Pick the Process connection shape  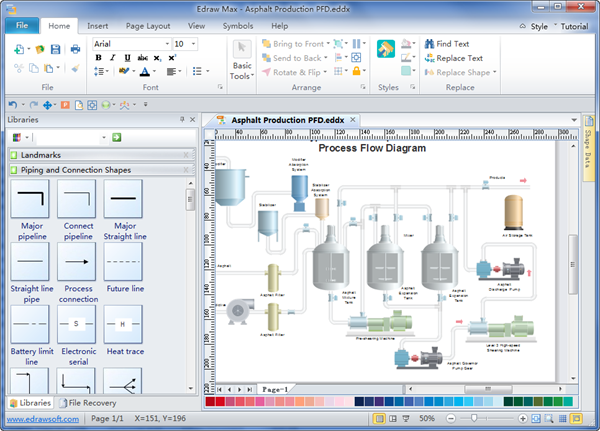(77, 262)
